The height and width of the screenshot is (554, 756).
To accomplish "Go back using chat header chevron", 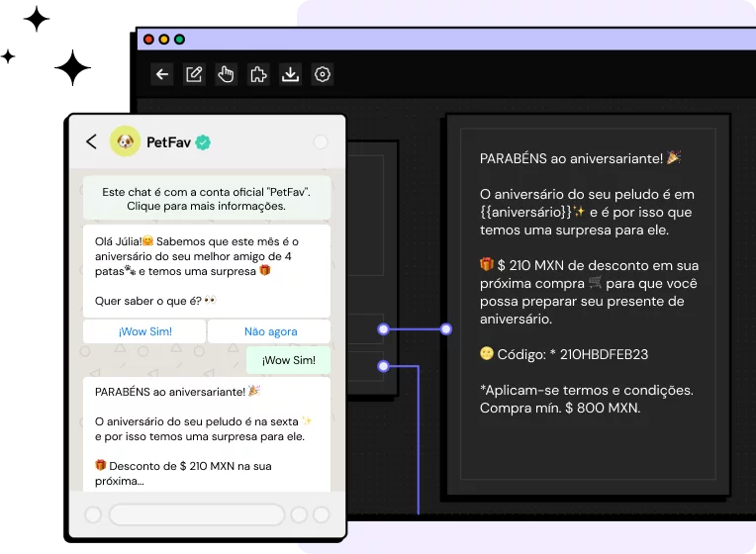I will coord(92,141).
